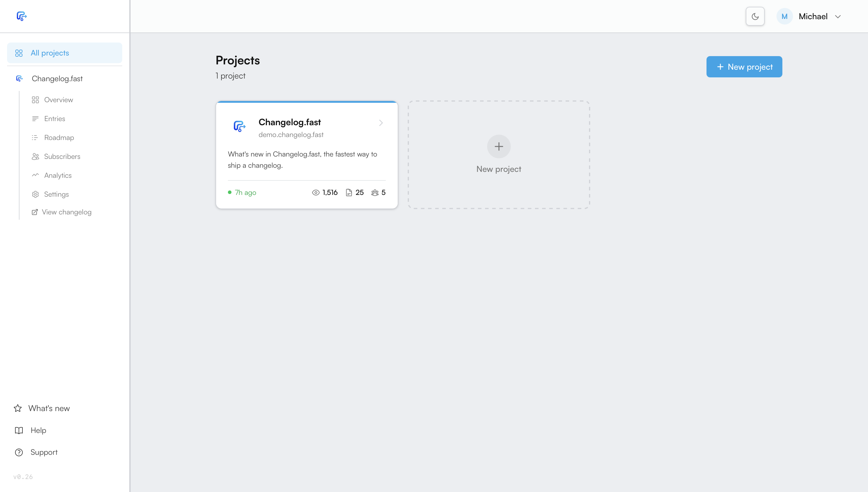Click the Help book icon
Image resolution: width=868 pixels, height=492 pixels.
(x=19, y=430)
